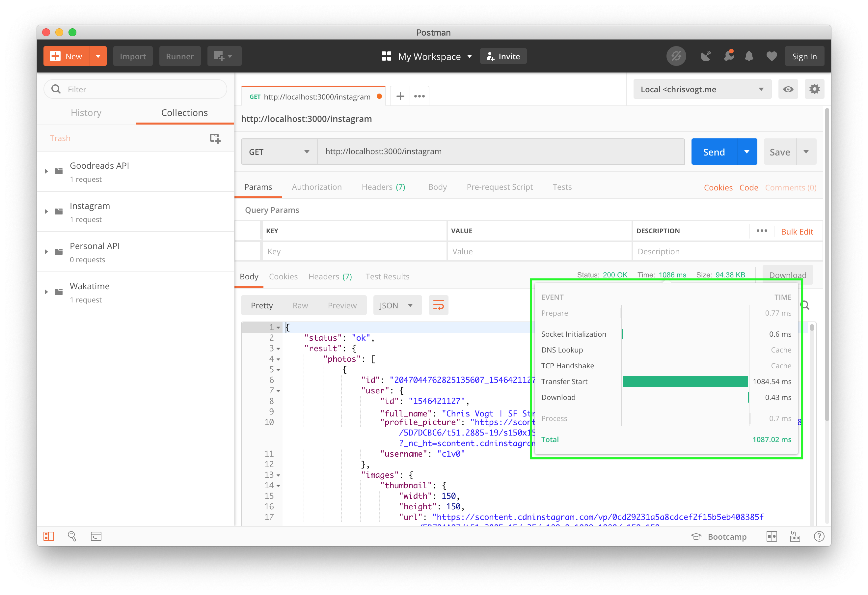868x595 pixels.
Task: Open the GET method dropdown
Action: tap(279, 152)
